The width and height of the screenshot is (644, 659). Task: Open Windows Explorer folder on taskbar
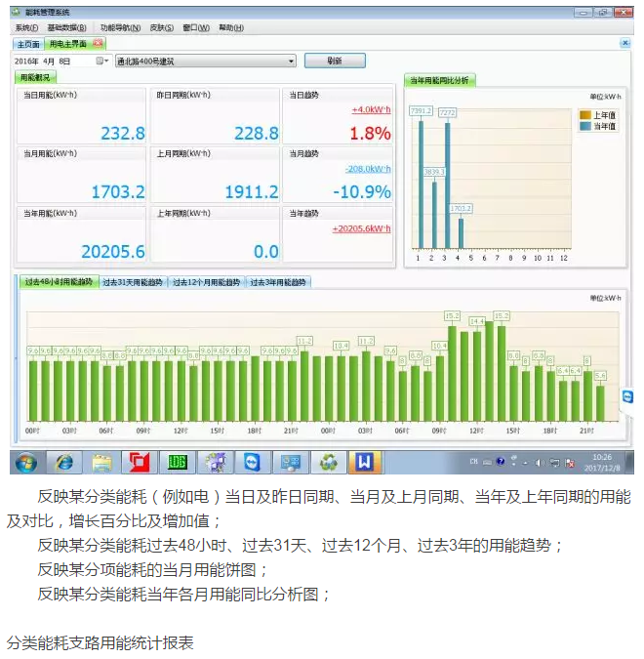tap(102, 463)
